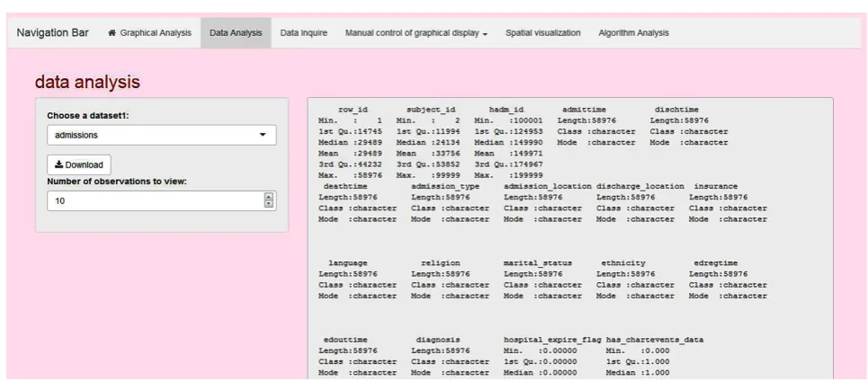The width and height of the screenshot is (868, 381).
Task: Click the download icon on the Download button
Action: point(58,164)
